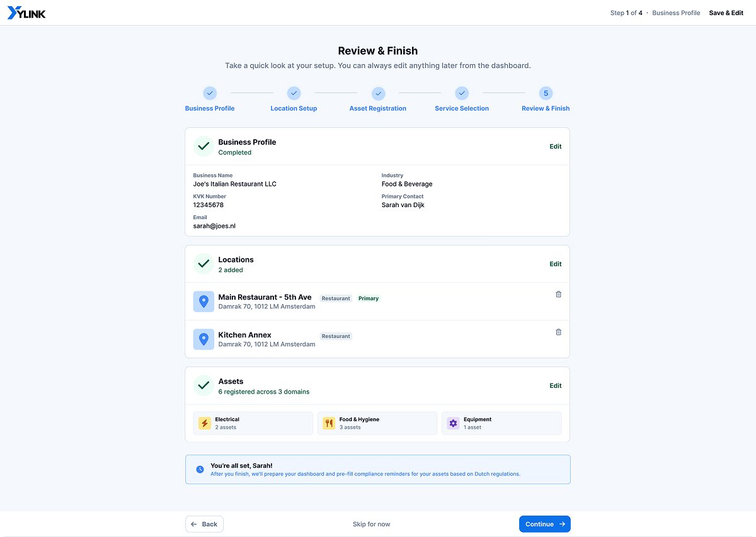Click email sarah@joes.nl

coord(214,225)
